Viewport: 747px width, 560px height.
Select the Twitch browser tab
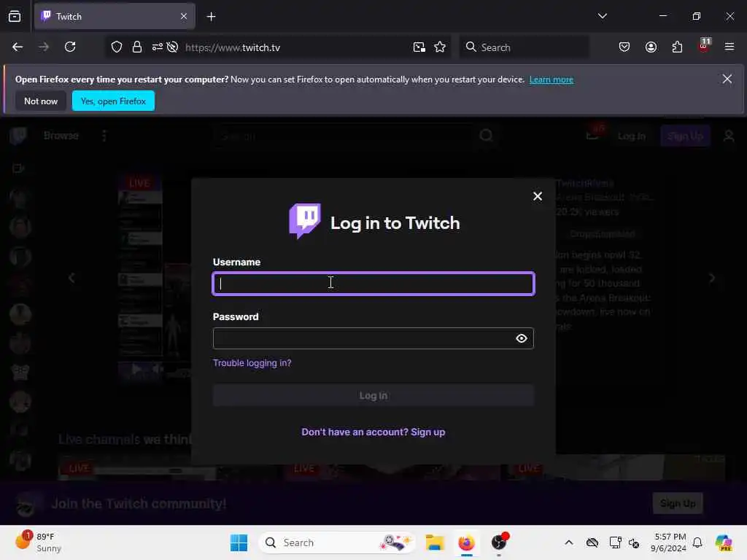pos(115,17)
